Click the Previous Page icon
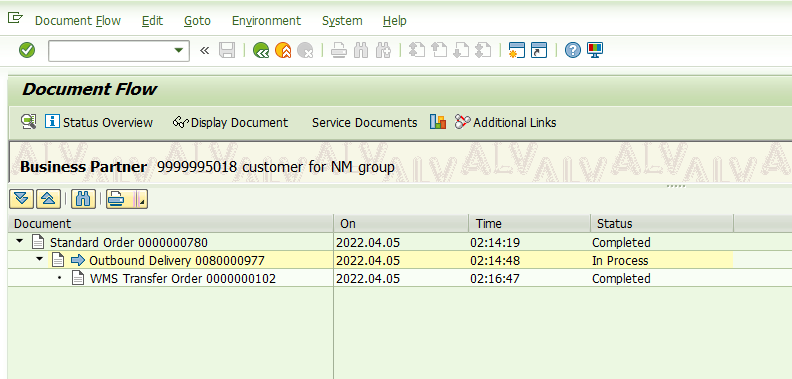 tap(439, 51)
